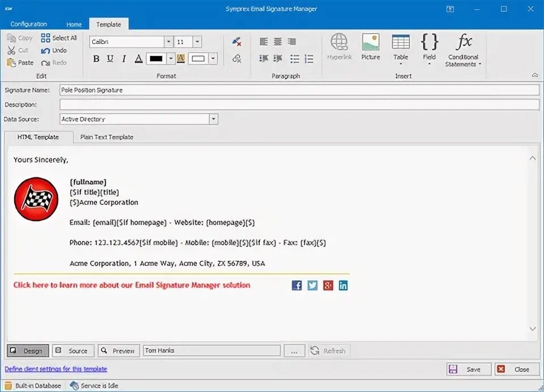Open the Data Source dropdown
Image resolution: width=544 pixels, height=392 pixels.
(x=214, y=119)
